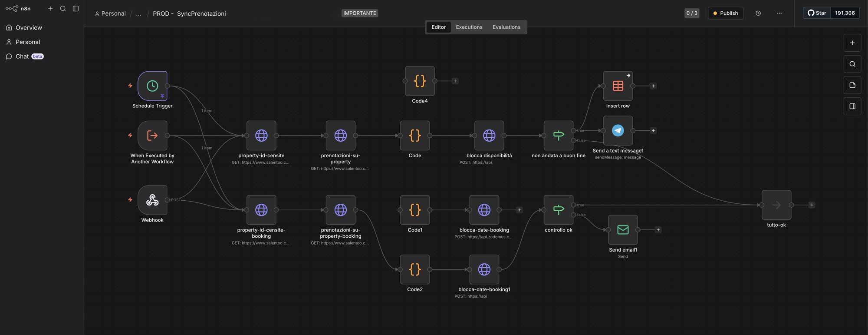Expand the breadcrumb ellipsis folder path

pos(138,13)
